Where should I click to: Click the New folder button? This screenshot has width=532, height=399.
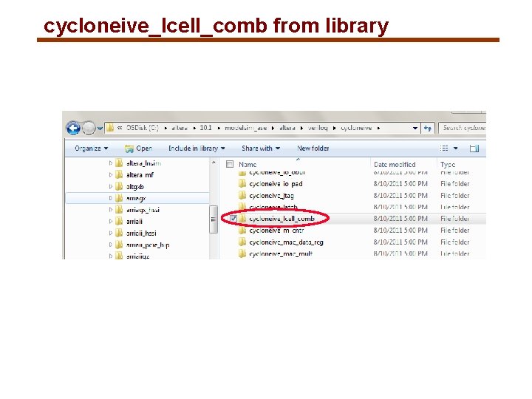pyautogui.click(x=313, y=149)
